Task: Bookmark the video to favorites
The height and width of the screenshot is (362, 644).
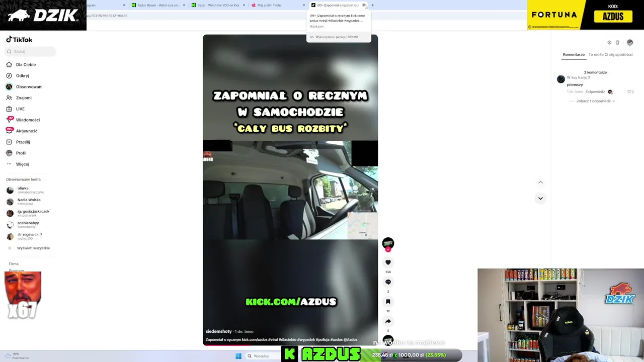Action: tap(388, 301)
